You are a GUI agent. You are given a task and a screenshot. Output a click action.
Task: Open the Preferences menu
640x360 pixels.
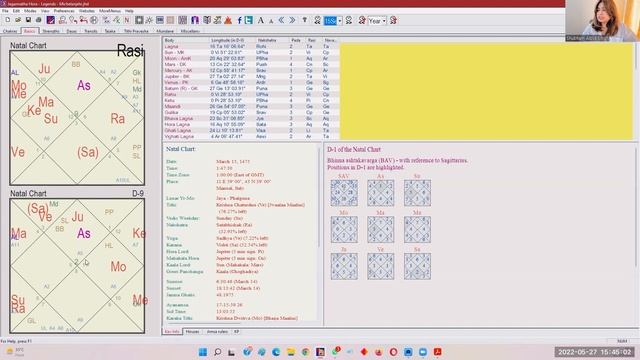64,11
